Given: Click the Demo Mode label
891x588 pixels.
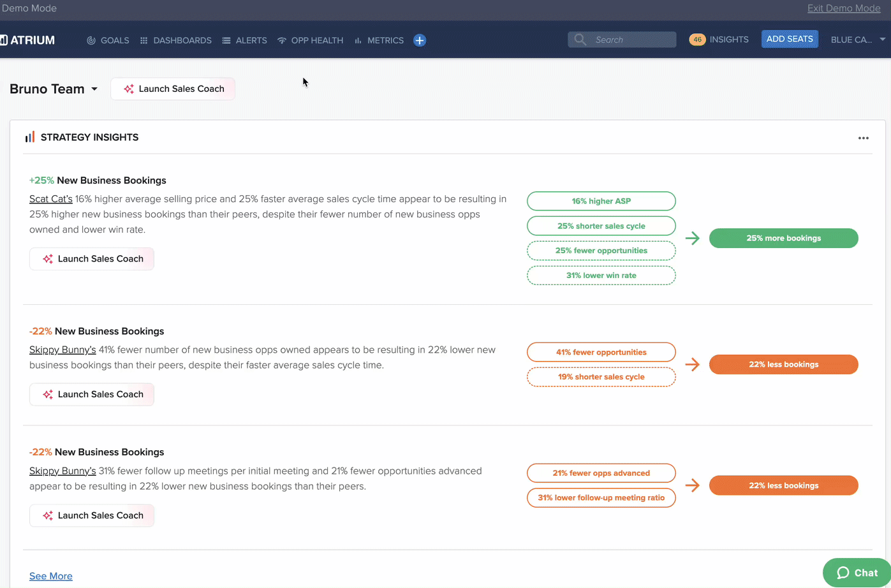Looking at the screenshot, I should [29, 8].
